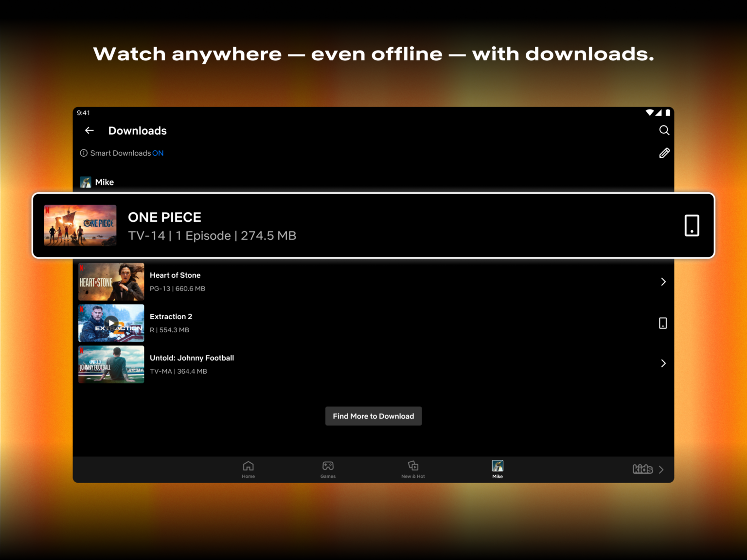Toggle Smart Downloads off

pos(158,153)
